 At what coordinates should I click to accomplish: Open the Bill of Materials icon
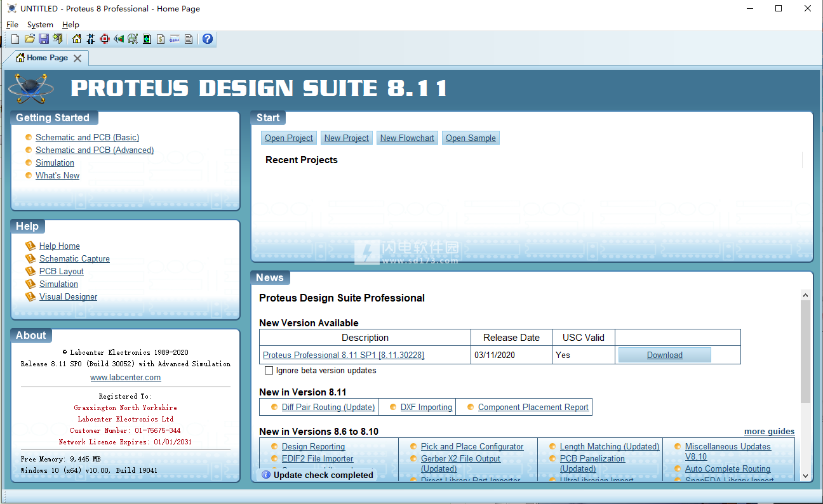[x=161, y=39]
